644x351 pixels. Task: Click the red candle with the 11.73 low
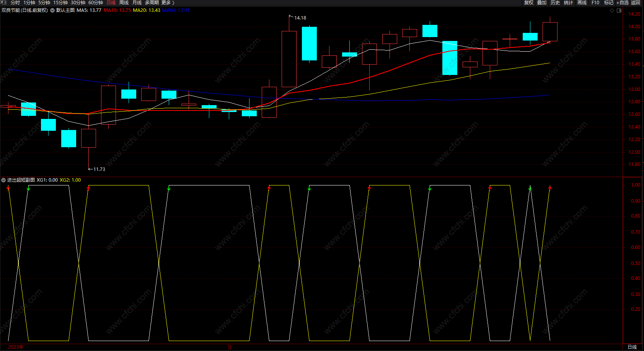(88, 138)
